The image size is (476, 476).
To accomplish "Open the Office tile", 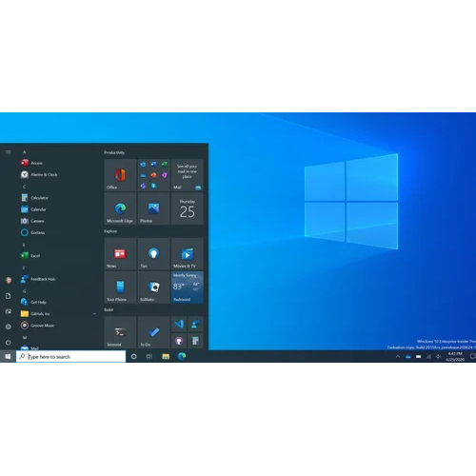I will click(120, 175).
